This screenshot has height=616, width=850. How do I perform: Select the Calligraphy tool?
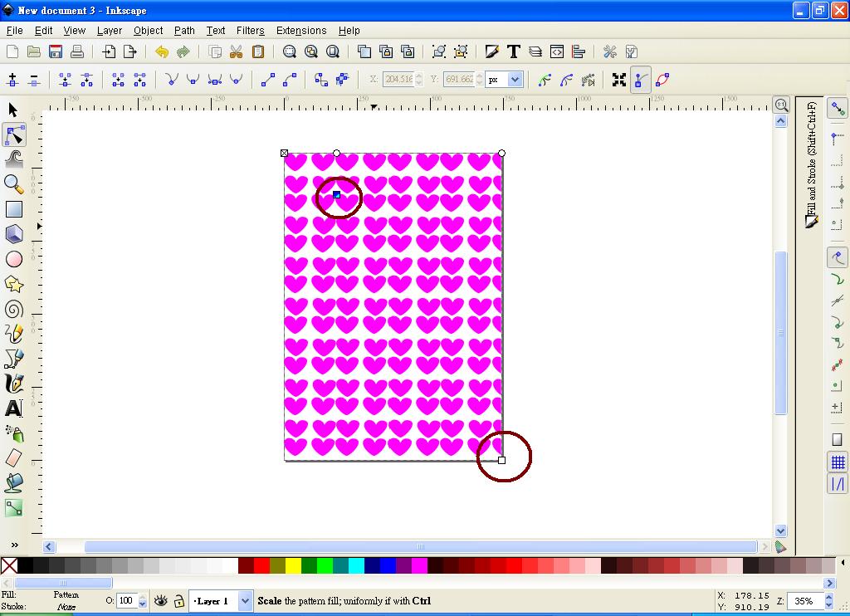13,384
